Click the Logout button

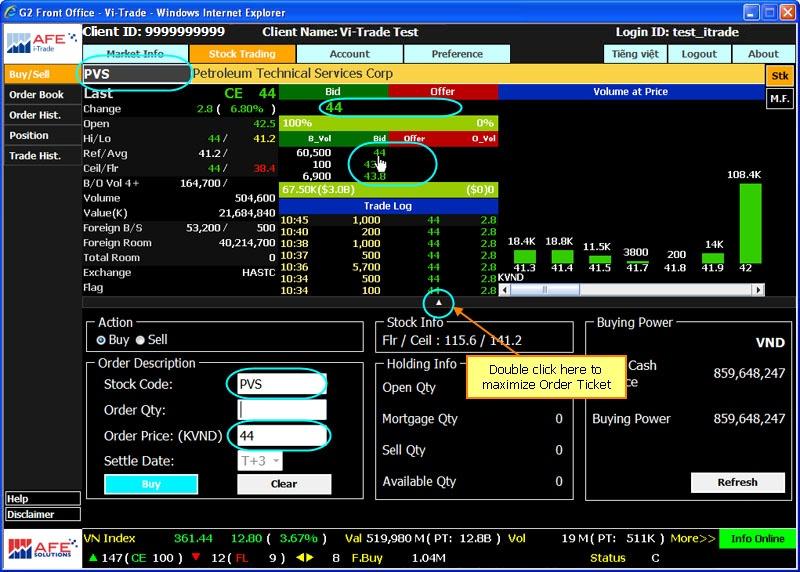699,54
